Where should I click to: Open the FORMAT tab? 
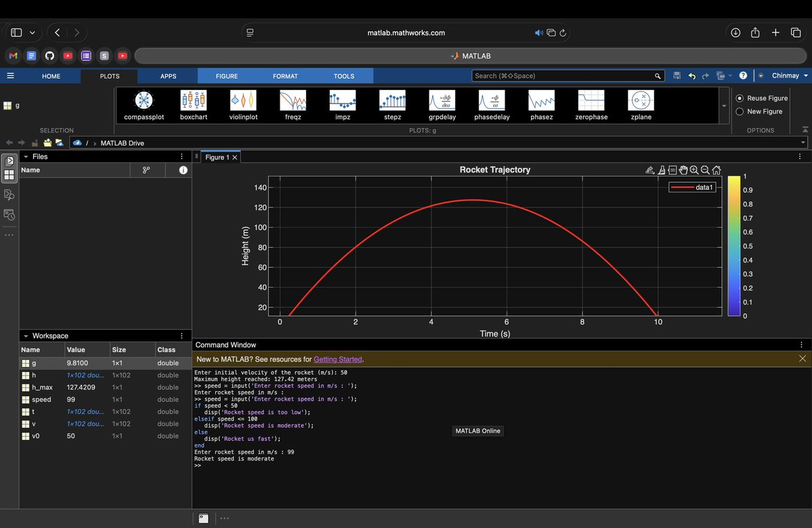click(285, 76)
